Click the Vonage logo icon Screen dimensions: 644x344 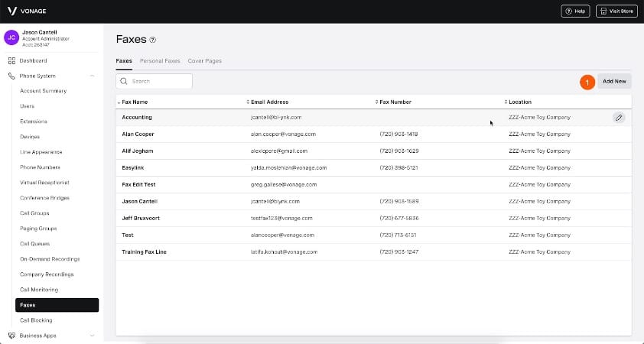pos(11,11)
